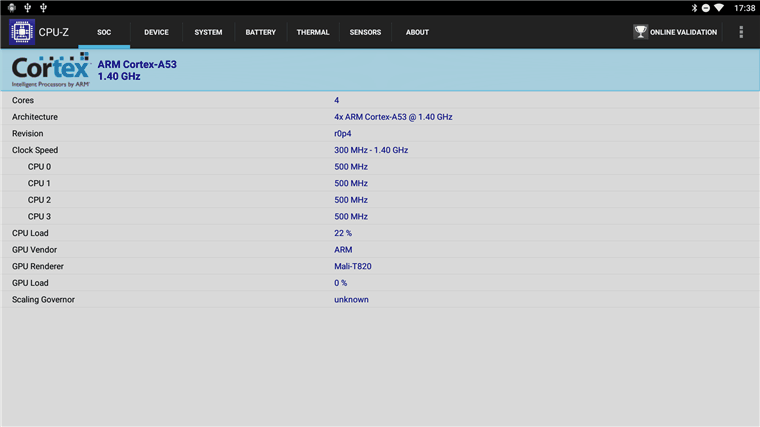Tap the Wi-Fi signal status icon
Screen dimensions: 760x427
point(719,8)
